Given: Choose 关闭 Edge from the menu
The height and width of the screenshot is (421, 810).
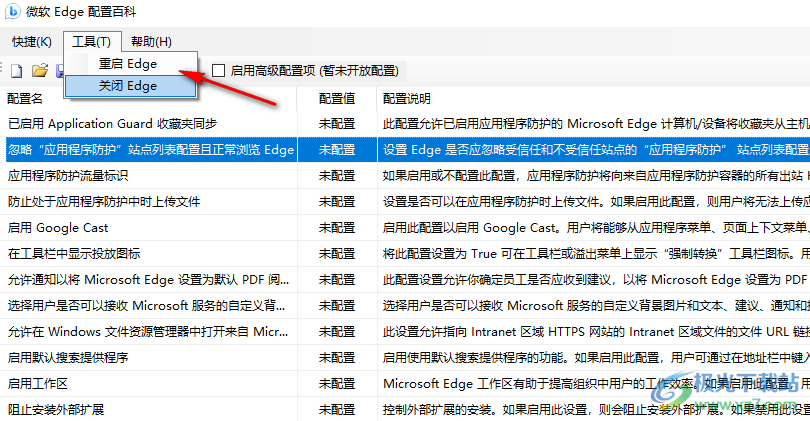Looking at the screenshot, I should [x=130, y=86].
